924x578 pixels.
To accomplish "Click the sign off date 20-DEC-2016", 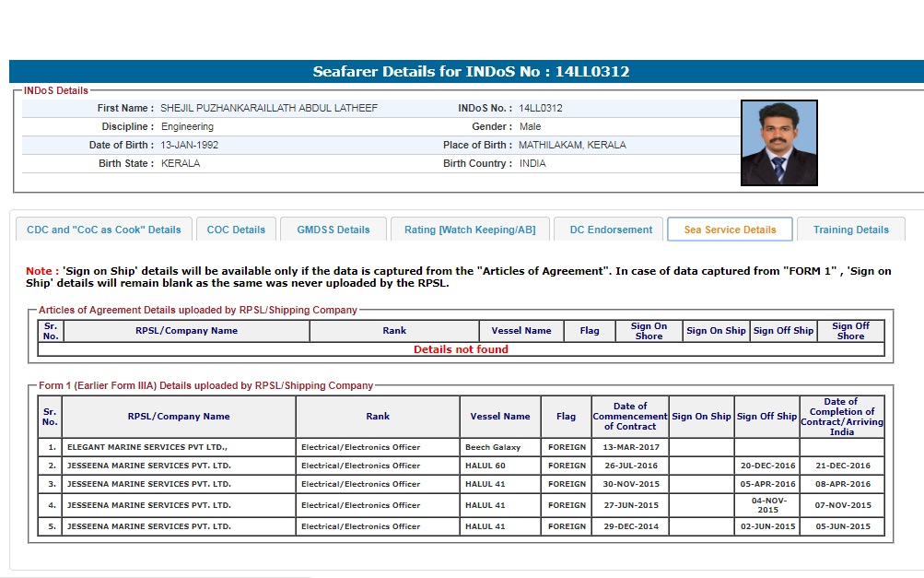I will coord(767,466).
